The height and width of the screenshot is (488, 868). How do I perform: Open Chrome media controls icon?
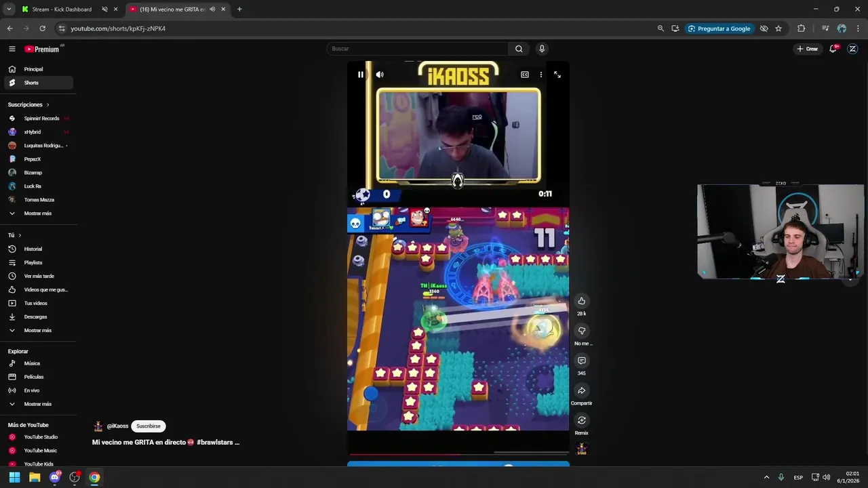click(825, 28)
